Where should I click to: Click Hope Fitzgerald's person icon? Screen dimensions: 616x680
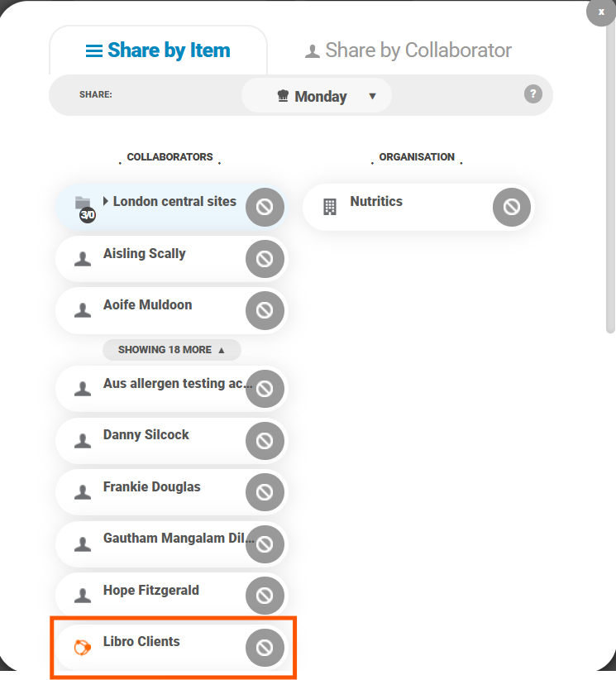click(x=83, y=596)
